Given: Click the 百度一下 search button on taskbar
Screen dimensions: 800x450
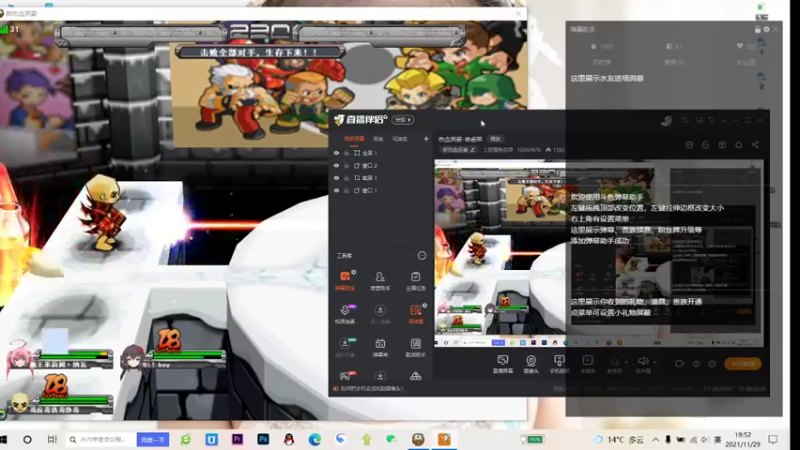Looking at the screenshot, I should tap(153, 439).
